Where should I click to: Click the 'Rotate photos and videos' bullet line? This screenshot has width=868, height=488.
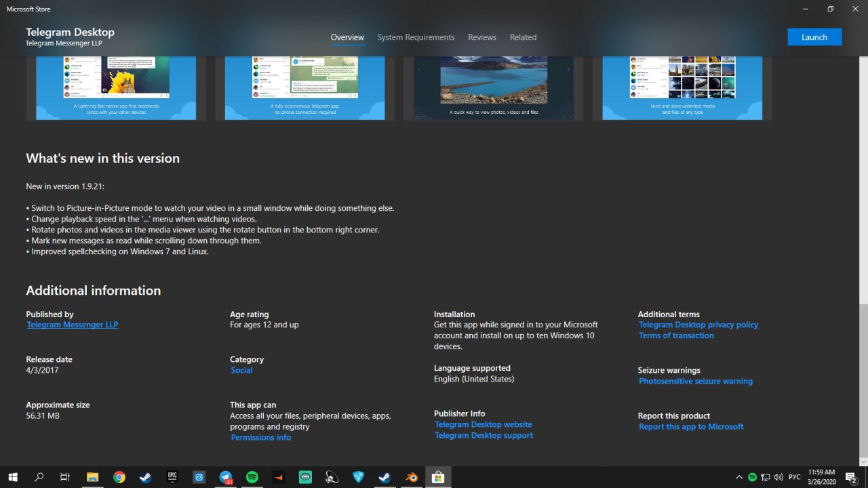(203, 230)
